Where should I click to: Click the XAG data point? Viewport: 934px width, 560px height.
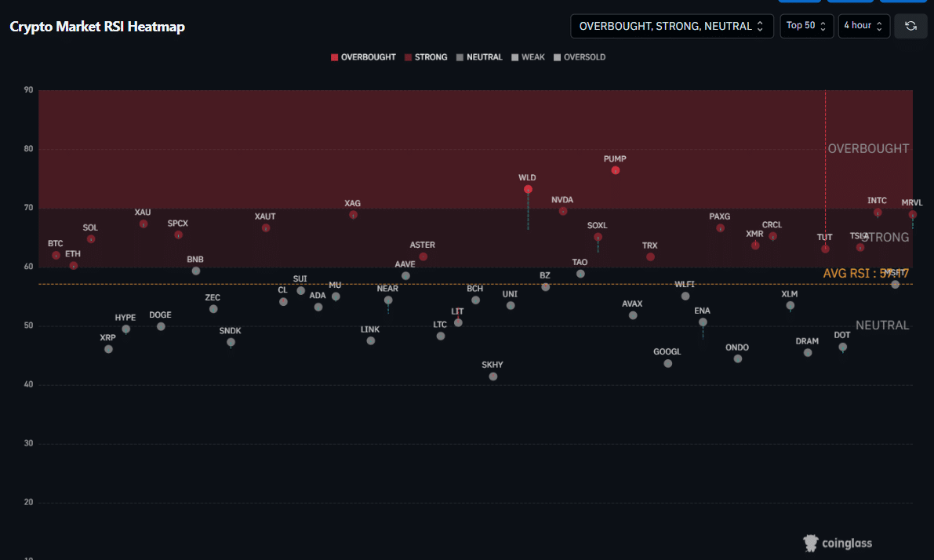353,214
